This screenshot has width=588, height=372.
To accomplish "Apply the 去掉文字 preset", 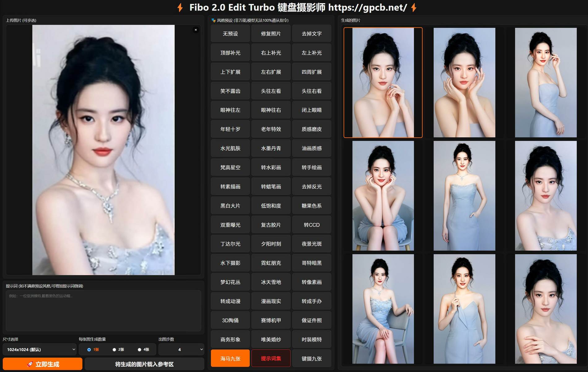I will (312, 34).
